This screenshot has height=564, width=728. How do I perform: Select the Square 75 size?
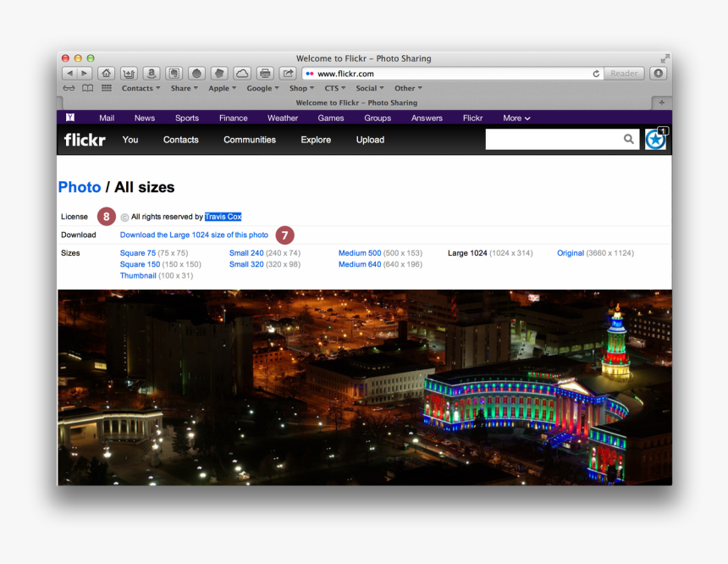pos(138,252)
